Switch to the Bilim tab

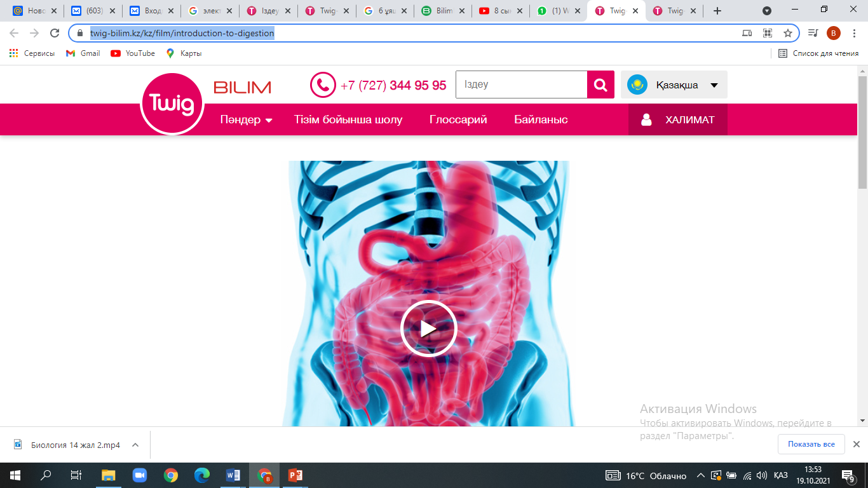pyautogui.click(x=444, y=11)
